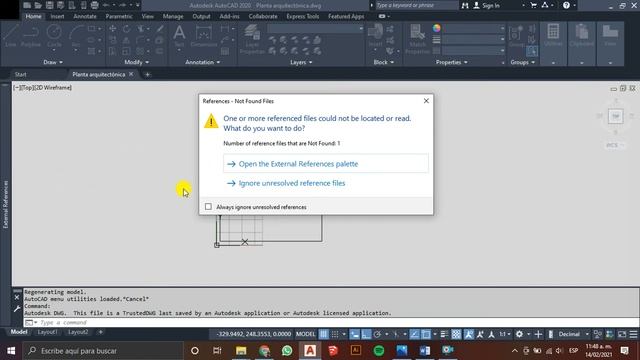Click the Group tool icon
The width and height of the screenshot is (640, 360).
516,35
